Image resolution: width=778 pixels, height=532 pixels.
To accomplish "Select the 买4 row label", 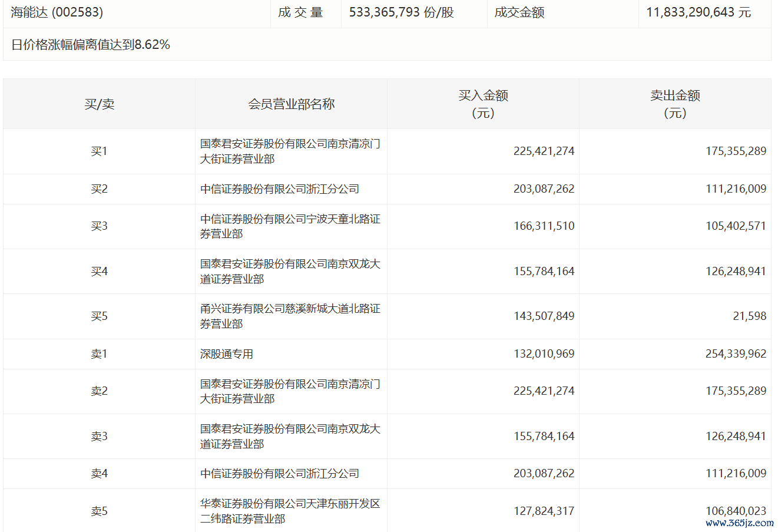I will [x=100, y=272].
